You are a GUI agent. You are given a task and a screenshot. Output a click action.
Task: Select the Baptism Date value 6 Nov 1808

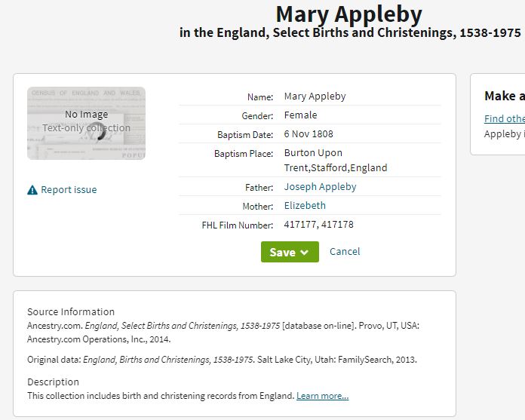point(309,134)
